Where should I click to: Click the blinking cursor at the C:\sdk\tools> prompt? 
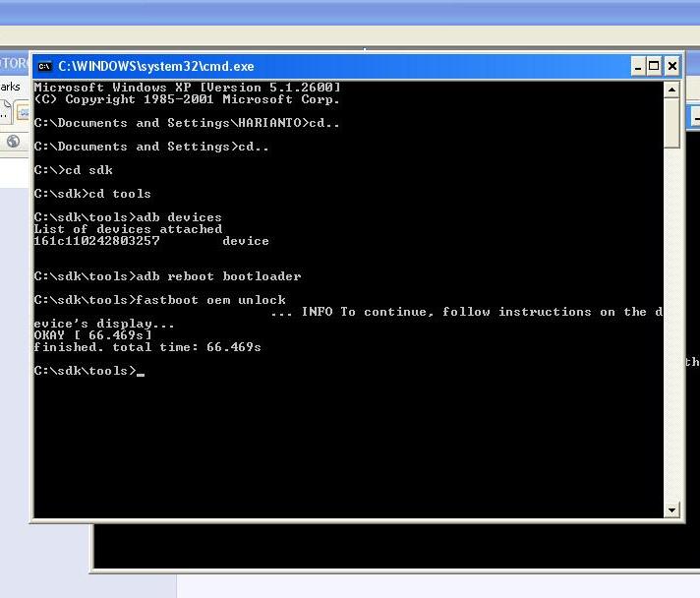click(141, 372)
